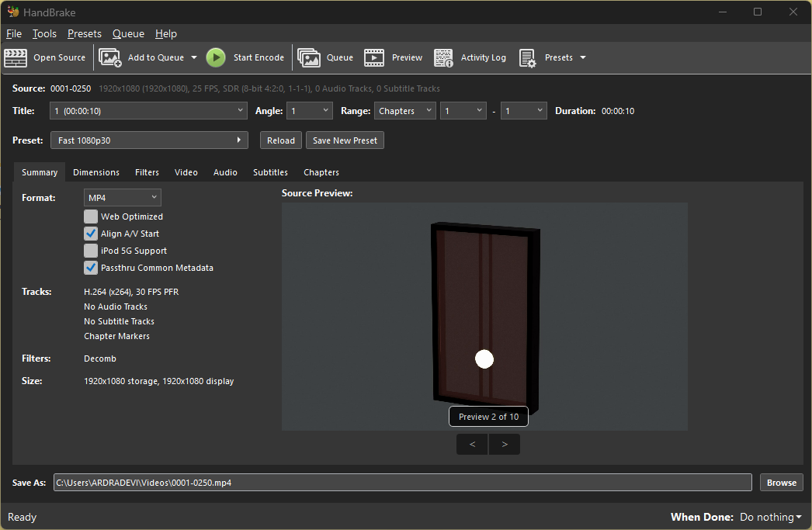Click the Open Source clapperboard icon
The image size is (812, 530).
pos(16,57)
